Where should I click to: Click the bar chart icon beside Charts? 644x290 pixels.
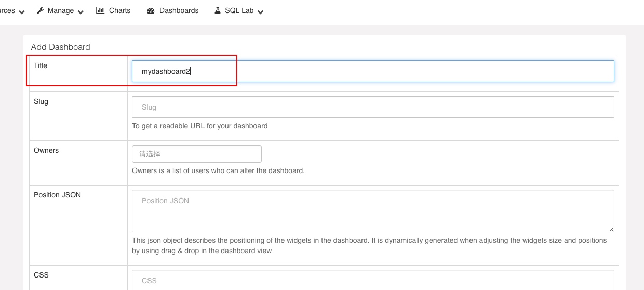[x=100, y=10]
